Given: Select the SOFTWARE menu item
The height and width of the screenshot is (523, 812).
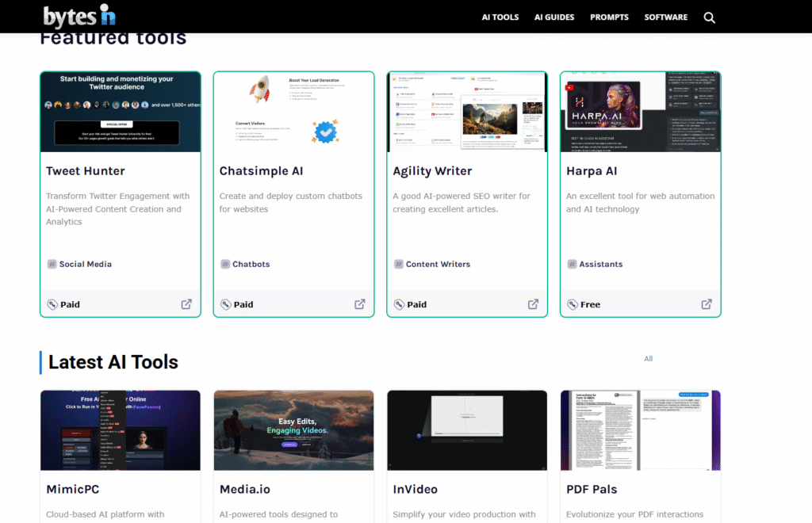Looking at the screenshot, I should click(x=665, y=17).
